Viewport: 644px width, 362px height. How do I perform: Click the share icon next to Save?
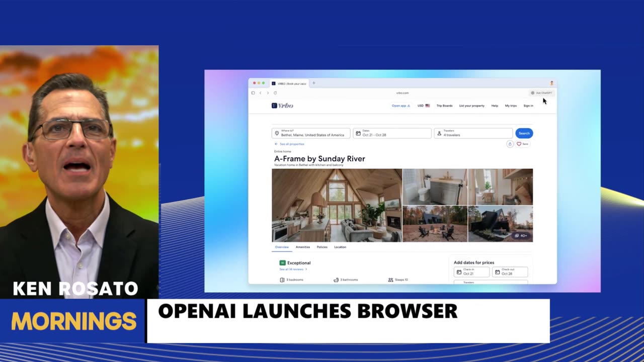click(x=510, y=144)
